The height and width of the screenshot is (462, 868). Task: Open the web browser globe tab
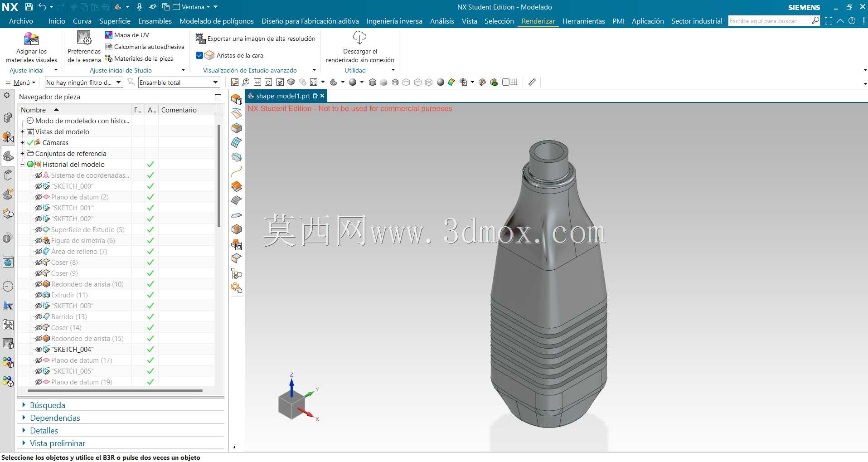pos(8,262)
